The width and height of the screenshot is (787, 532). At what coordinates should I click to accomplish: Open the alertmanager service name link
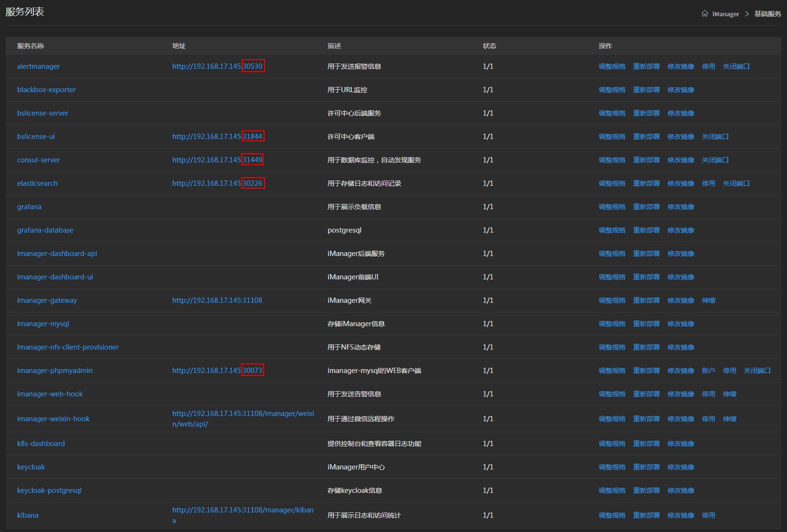click(x=38, y=66)
